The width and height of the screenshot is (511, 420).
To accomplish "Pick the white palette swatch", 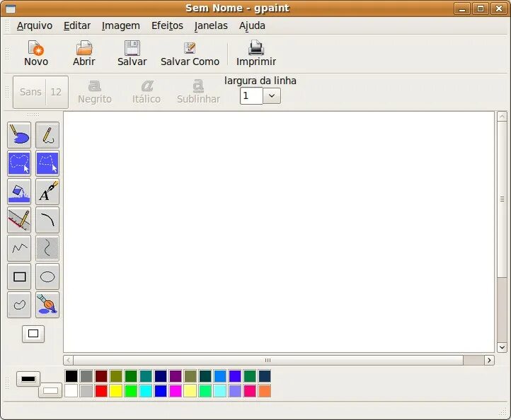I will pyautogui.click(x=71, y=391).
